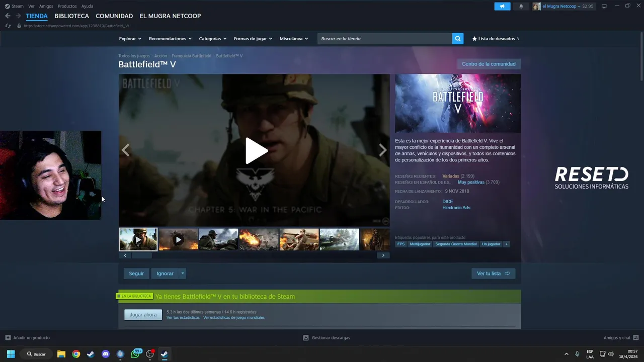Image resolution: width=644 pixels, height=362 pixels.
Task: Select the Segunda Guerra Mundial tag
Action: 456,244
